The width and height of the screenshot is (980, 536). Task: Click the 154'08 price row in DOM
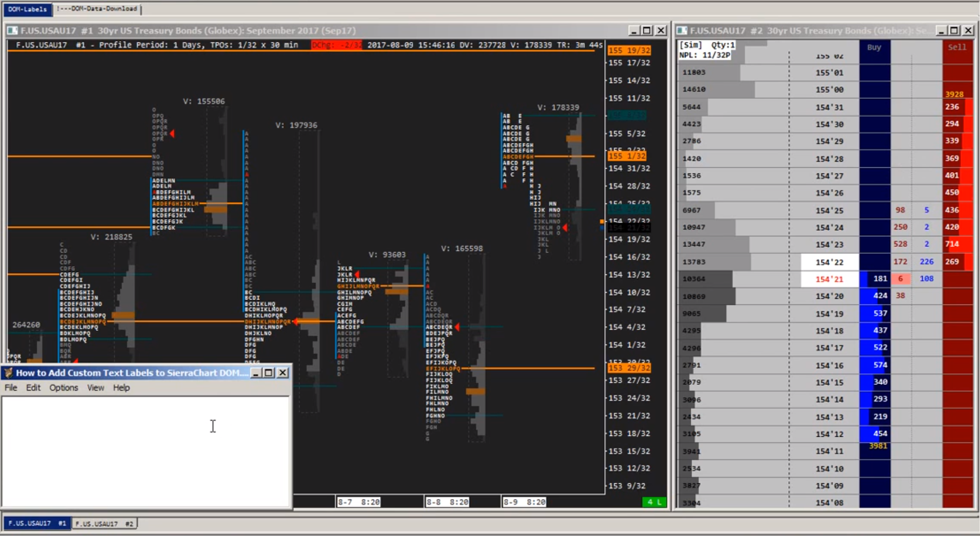[830, 502]
